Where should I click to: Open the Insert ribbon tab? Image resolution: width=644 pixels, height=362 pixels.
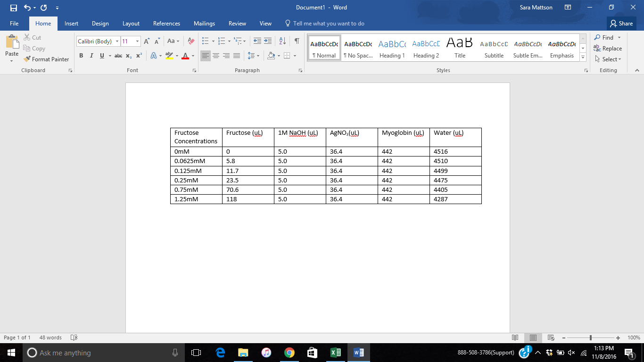pos(71,24)
